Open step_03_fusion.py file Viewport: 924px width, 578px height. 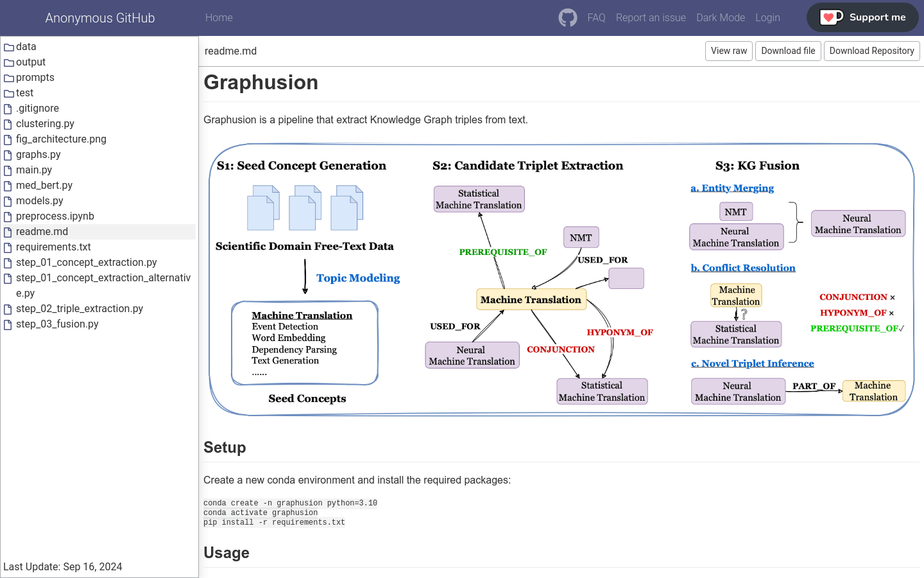[57, 324]
